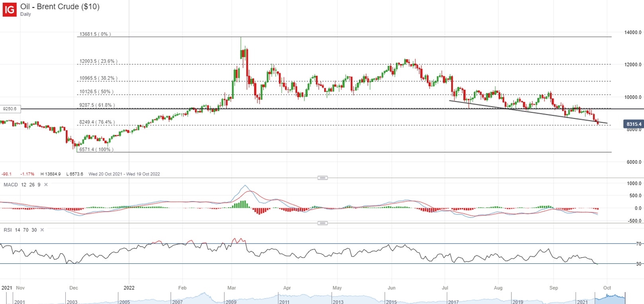Jump to 2021 in the navigator
Viewport: 644px width, 304px height.
pos(582,302)
